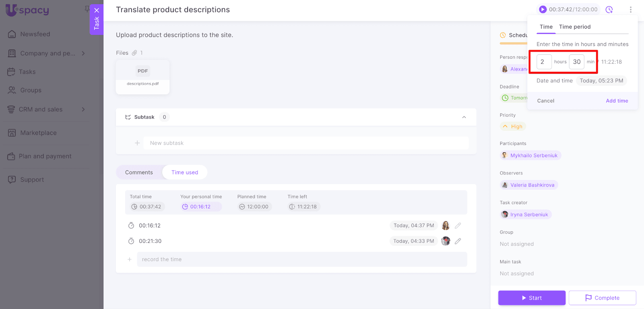
Task: Expand CRM and sales sidebar menu
Action: coord(83,109)
